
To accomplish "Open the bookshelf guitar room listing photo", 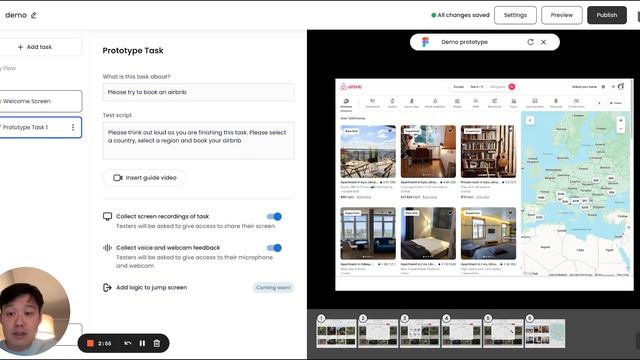I will pos(488,151).
